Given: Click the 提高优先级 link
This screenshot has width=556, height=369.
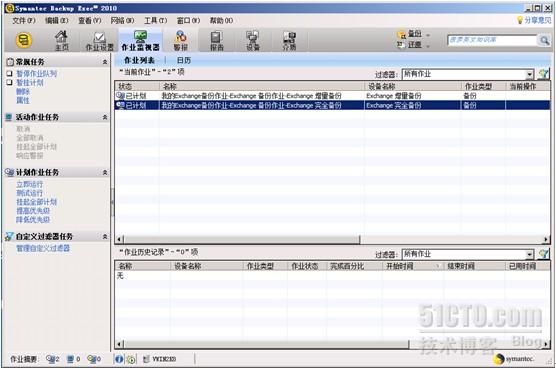Looking at the screenshot, I should tap(33, 211).
